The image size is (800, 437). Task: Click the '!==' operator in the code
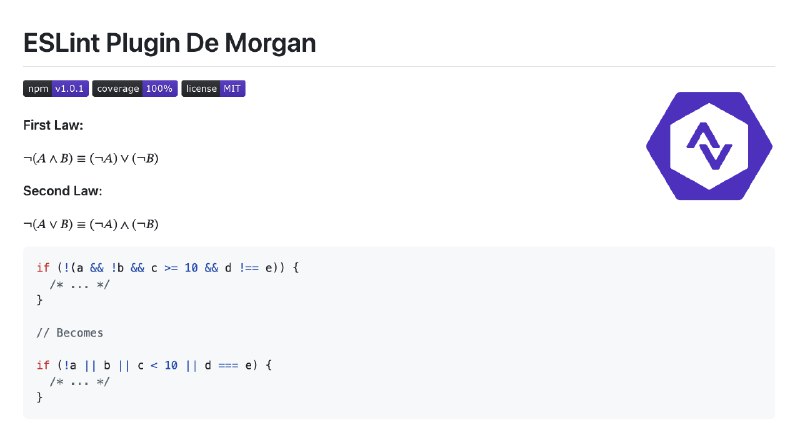249,268
